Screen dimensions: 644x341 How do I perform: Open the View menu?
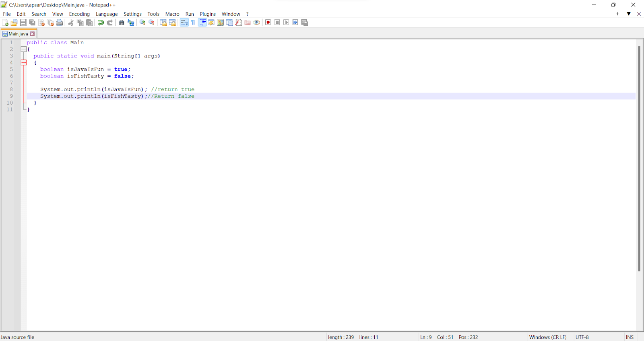58,14
